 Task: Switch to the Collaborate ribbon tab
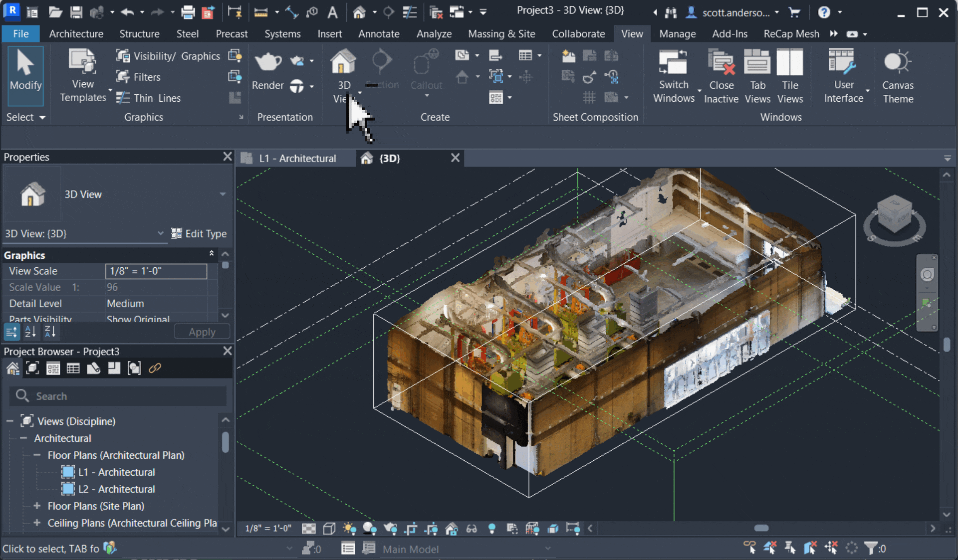point(578,34)
